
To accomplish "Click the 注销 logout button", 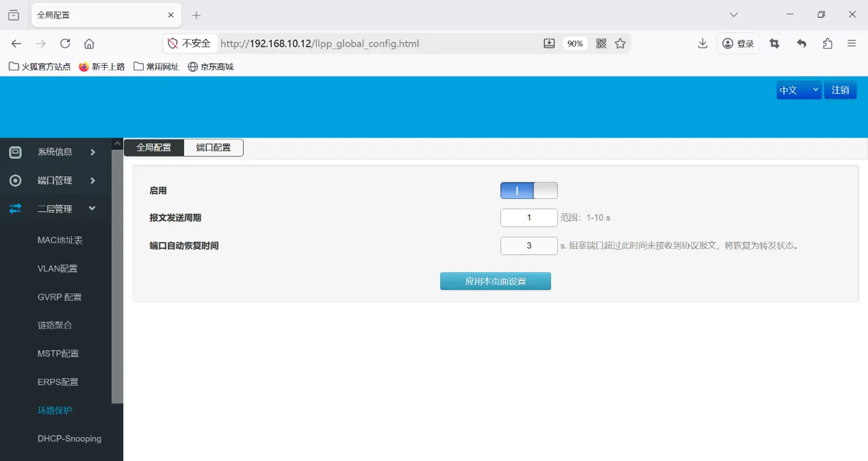I will tap(841, 90).
